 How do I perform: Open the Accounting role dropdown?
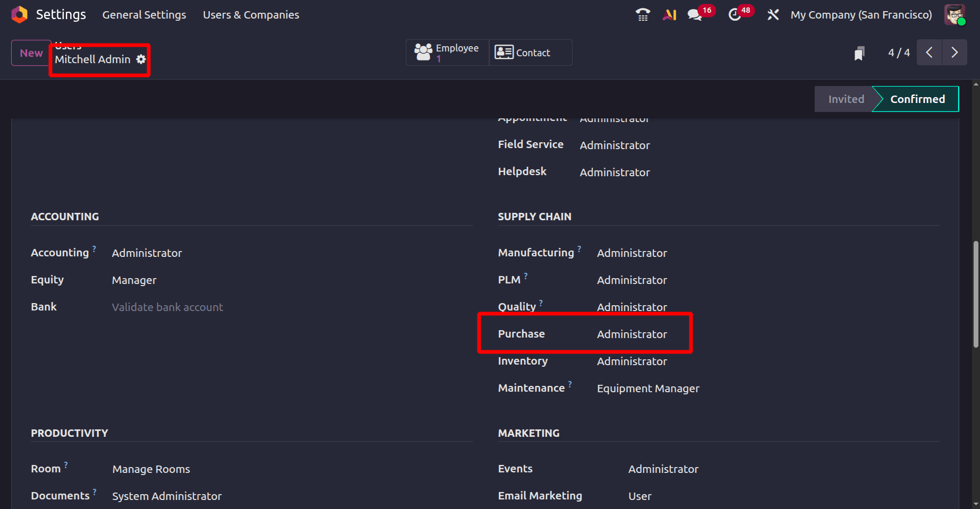[x=147, y=253]
